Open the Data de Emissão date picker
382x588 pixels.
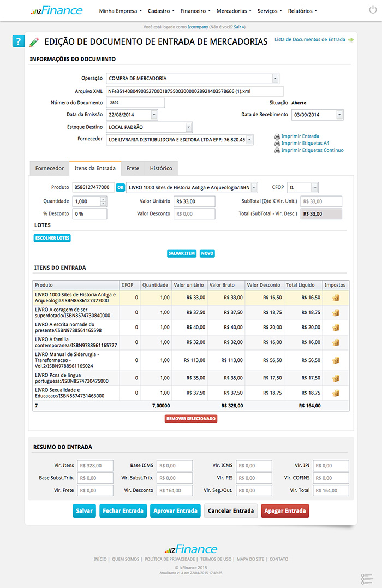(154, 115)
